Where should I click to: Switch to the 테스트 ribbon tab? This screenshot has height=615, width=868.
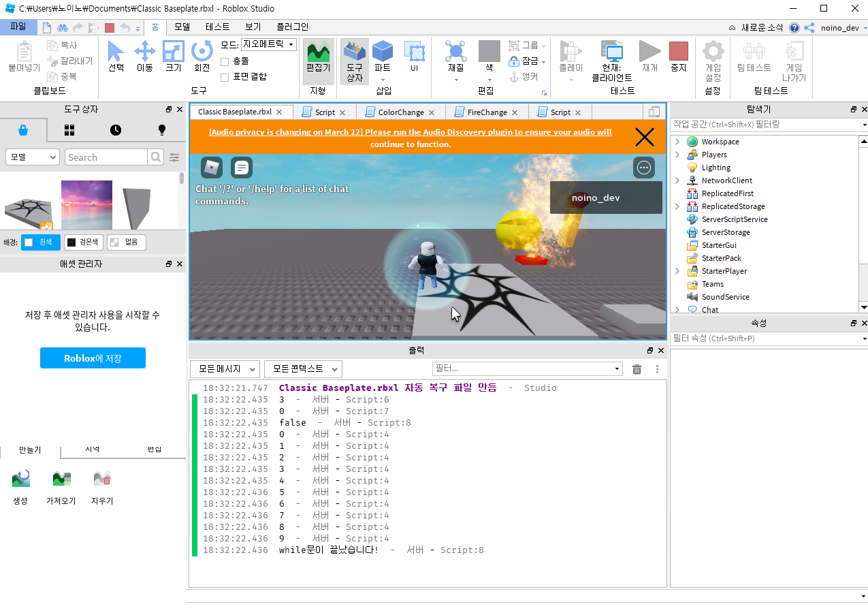pos(218,27)
